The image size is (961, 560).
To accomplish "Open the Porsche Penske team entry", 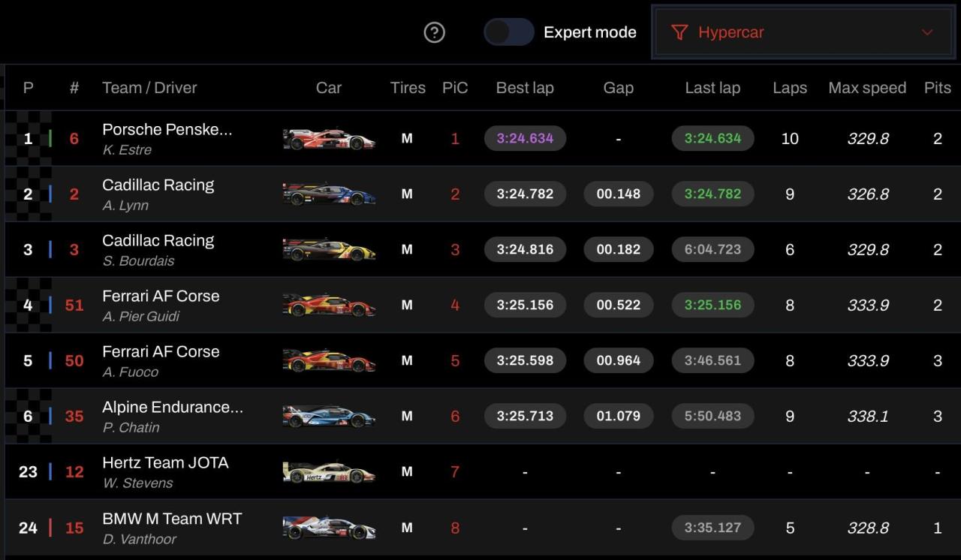I will [167, 129].
